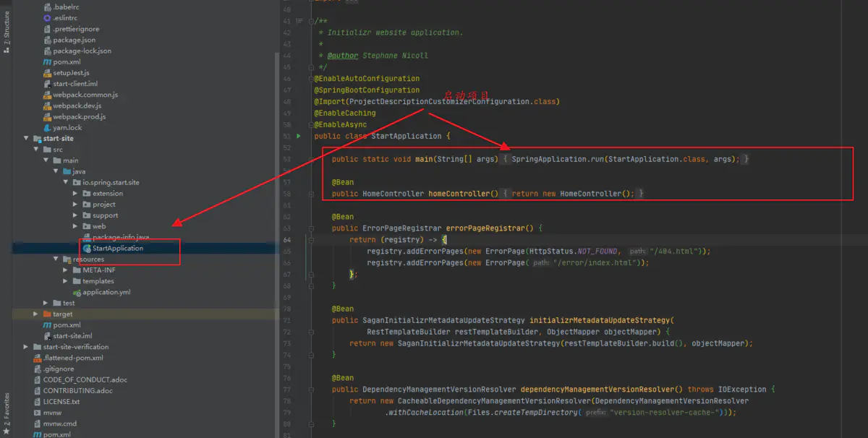
Task: Expand the templates folder
Action: (x=66, y=281)
